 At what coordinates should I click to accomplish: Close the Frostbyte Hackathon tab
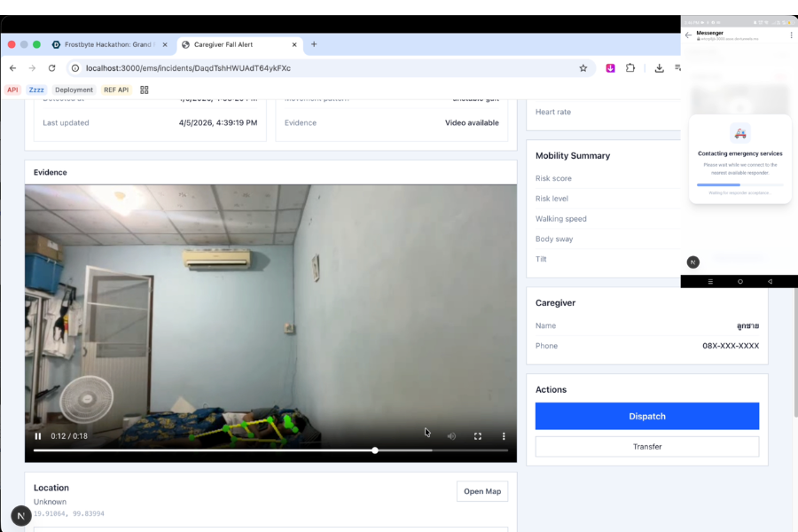coord(165,44)
